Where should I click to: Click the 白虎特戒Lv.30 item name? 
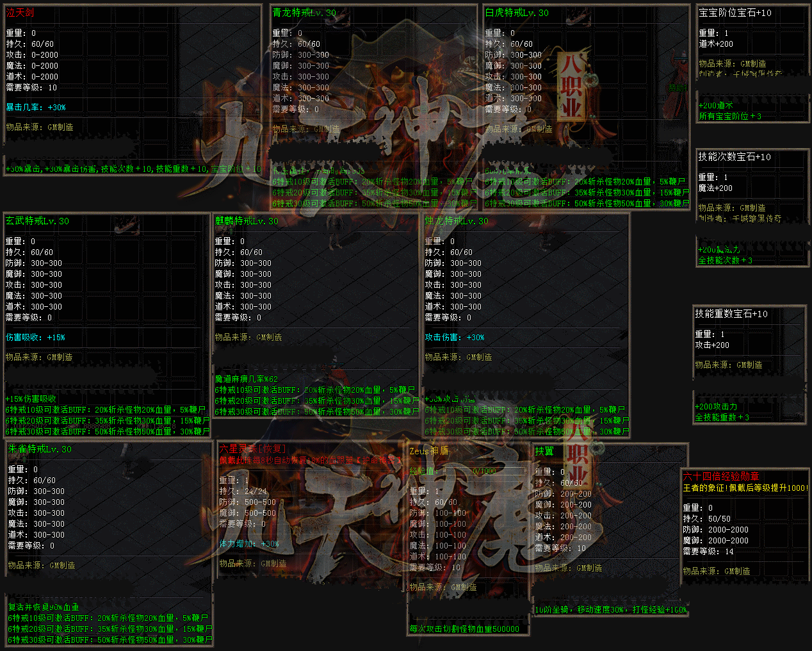(516, 13)
